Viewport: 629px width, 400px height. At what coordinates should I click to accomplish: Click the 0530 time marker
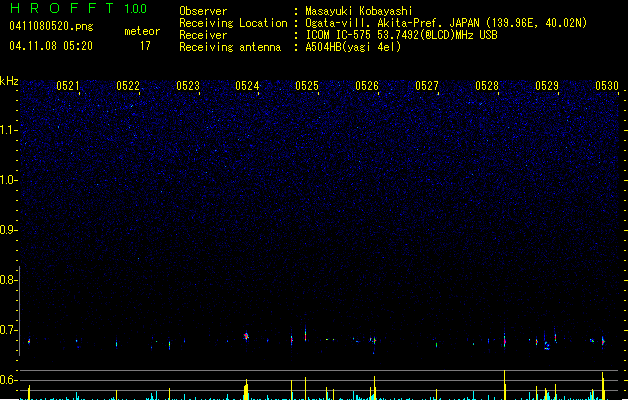607,86
